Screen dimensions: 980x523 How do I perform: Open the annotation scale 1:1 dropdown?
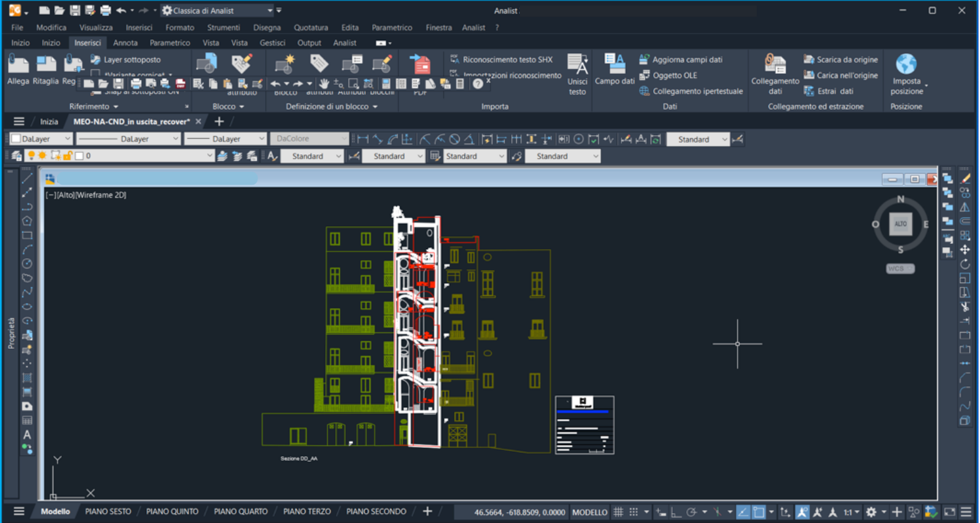851,512
